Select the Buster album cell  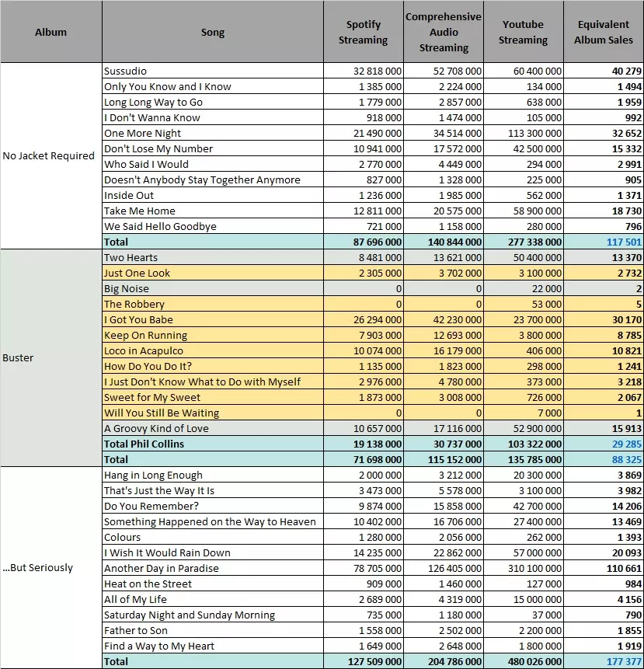(50, 358)
